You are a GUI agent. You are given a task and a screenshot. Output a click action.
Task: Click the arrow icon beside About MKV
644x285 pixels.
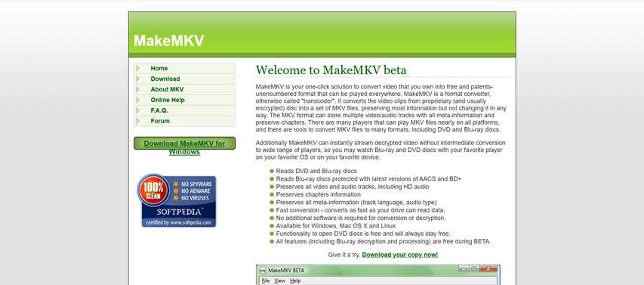tap(138, 89)
